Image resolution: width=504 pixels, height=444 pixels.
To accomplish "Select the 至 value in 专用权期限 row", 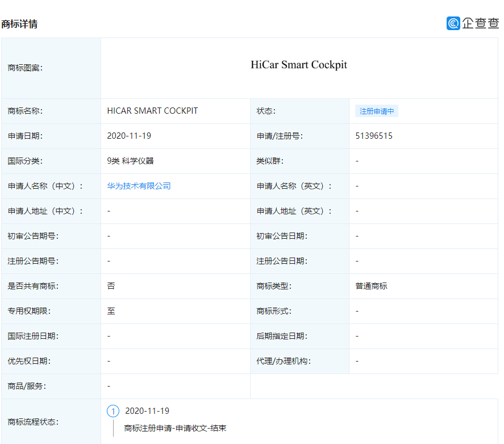I will [111, 311].
